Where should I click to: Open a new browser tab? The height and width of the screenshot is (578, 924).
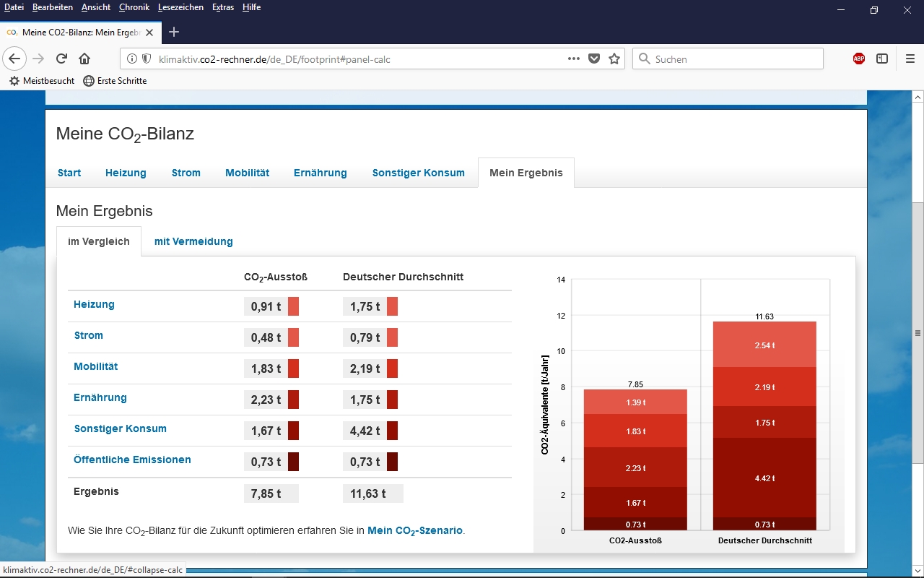[x=173, y=32]
